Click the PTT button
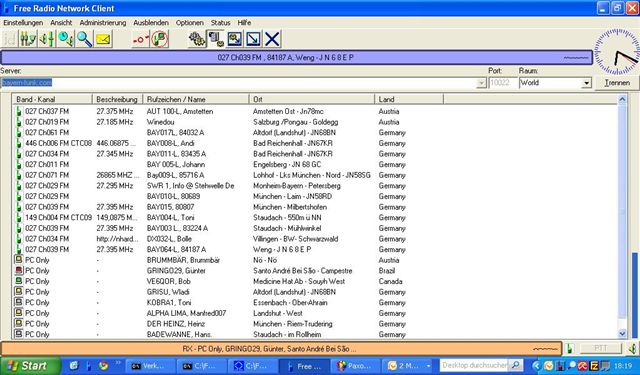This screenshot has height=375, width=640. tap(601, 348)
